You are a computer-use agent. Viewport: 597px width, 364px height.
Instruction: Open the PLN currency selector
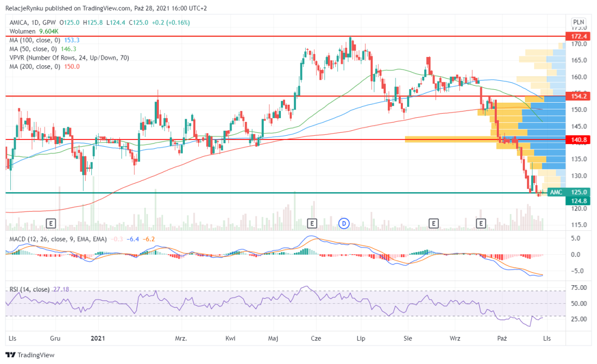click(x=578, y=22)
